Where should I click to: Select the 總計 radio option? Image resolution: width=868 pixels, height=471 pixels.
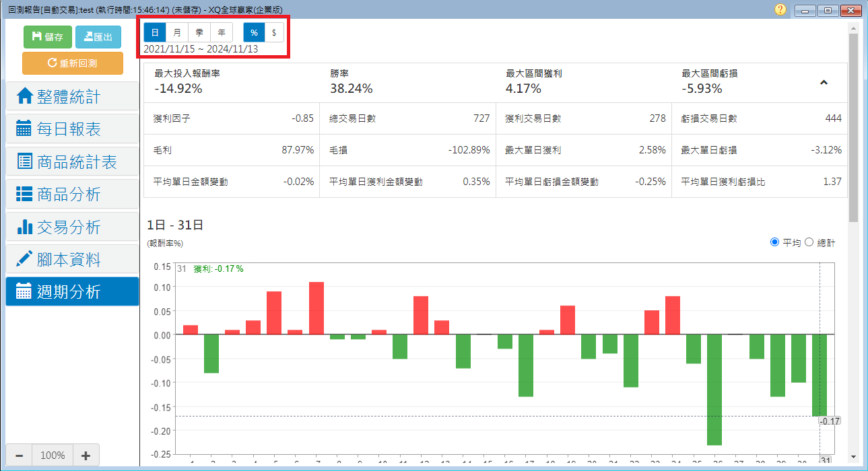(x=809, y=242)
